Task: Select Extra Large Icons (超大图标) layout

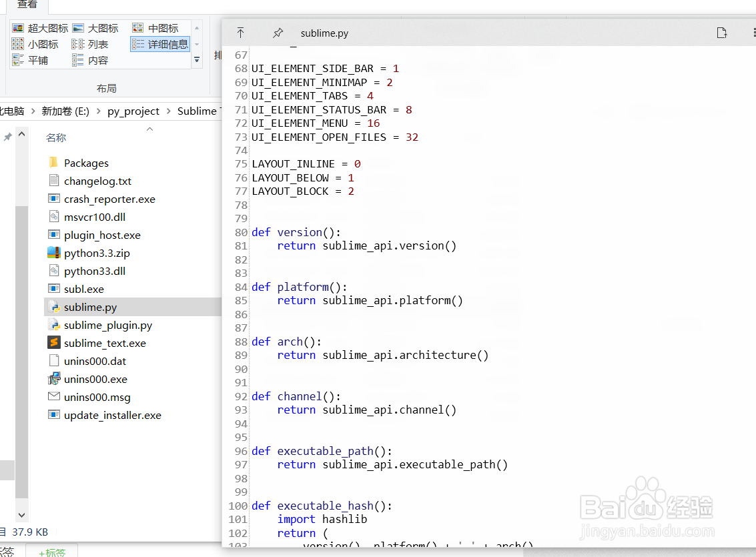Action: point(40,29)
